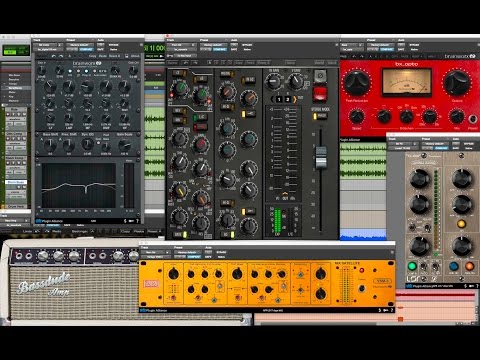The height and width of the screenshot is (360, 480).
Task: Click the redo arrow in the bx_digital EQ toolbar
Action: (x=61, y=56)
